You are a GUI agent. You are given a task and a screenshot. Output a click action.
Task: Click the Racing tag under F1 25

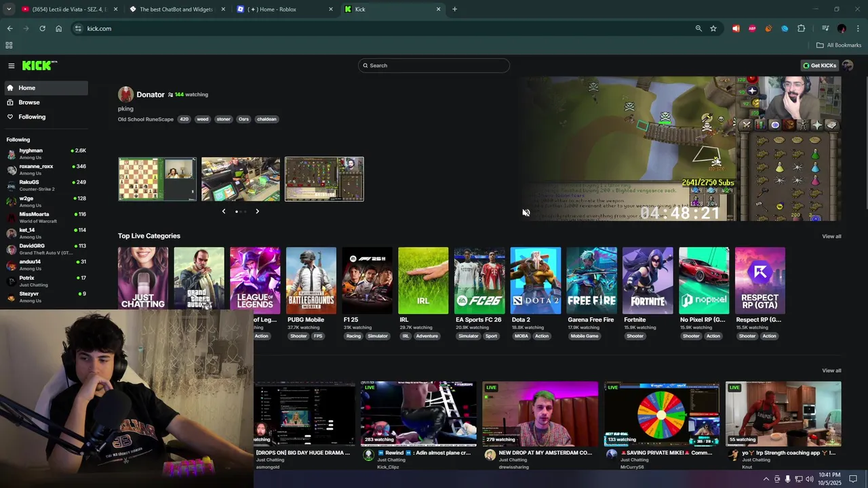click(353, 336)
